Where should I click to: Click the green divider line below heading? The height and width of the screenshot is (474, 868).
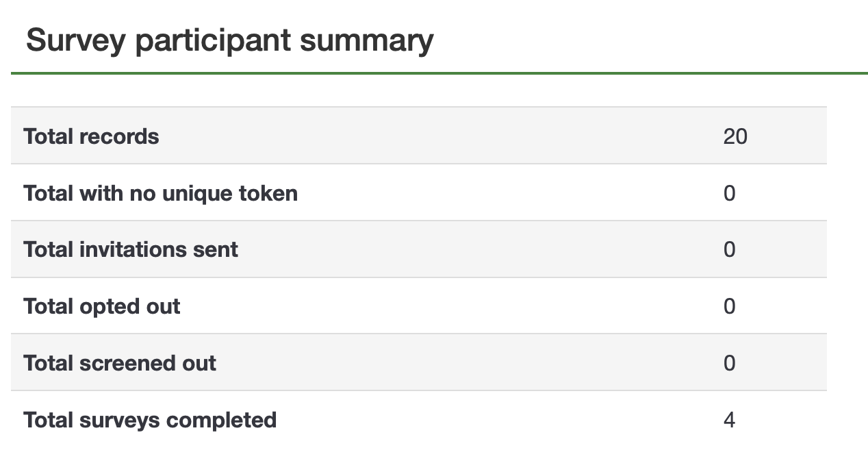[438, 73]
